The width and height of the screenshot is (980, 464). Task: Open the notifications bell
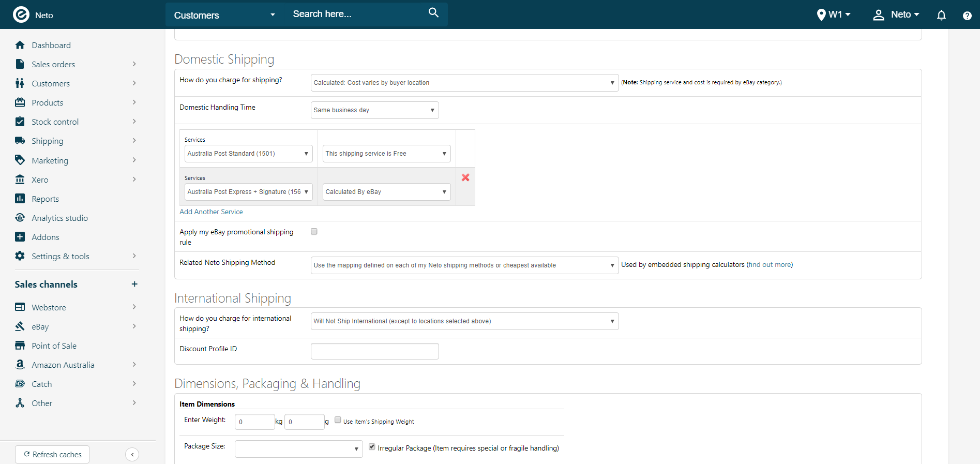[x=941, y=15]
